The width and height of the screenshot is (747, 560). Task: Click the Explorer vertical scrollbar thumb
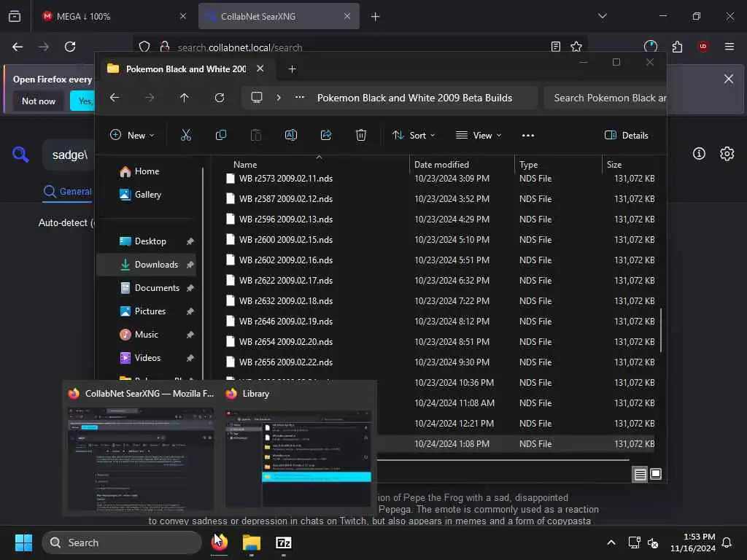[661, 330]
